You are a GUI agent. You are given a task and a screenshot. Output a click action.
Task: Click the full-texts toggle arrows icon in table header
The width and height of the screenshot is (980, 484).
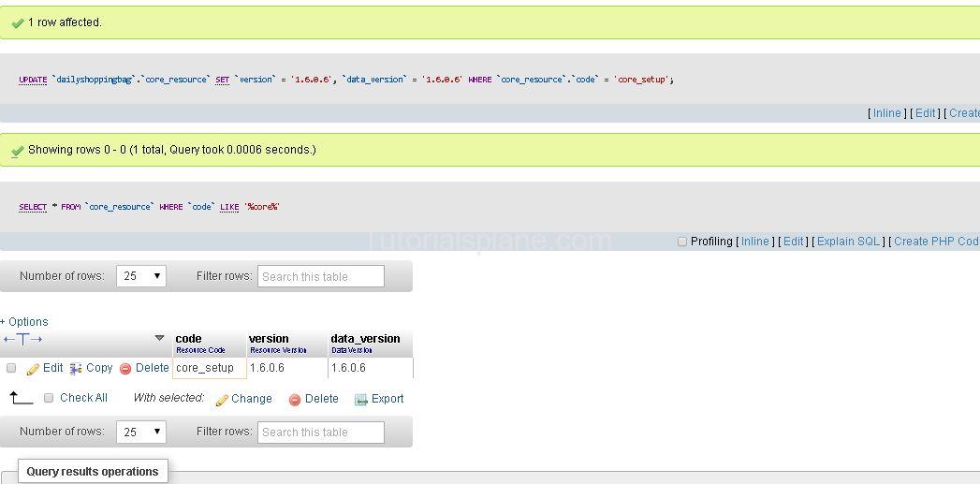click(x=23, y=339)
